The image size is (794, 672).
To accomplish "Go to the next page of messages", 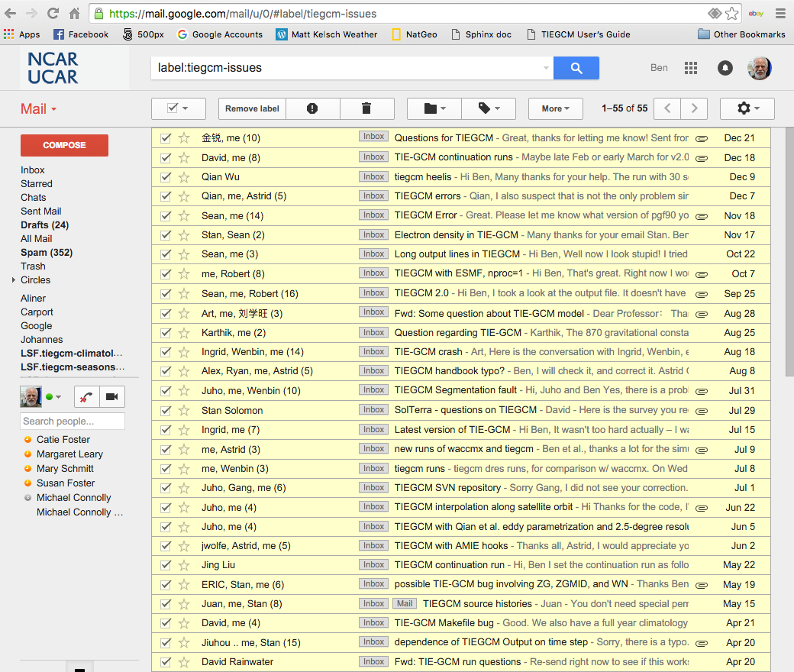I will 694,108.
